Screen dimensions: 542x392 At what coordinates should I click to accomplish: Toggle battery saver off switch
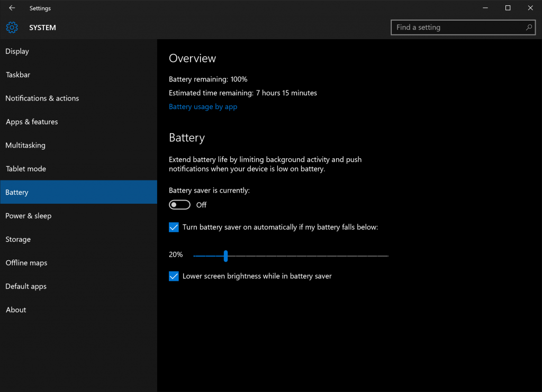[x=179, y=204]
